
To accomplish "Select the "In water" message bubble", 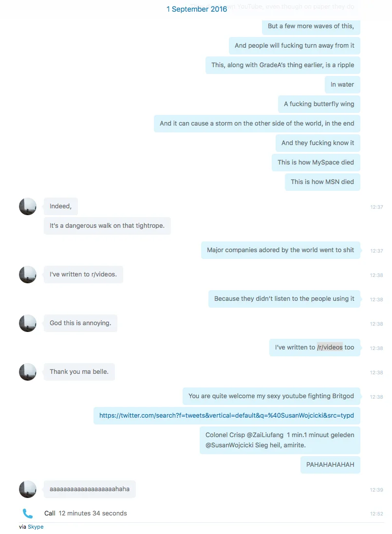I will (x=342, y=85).
